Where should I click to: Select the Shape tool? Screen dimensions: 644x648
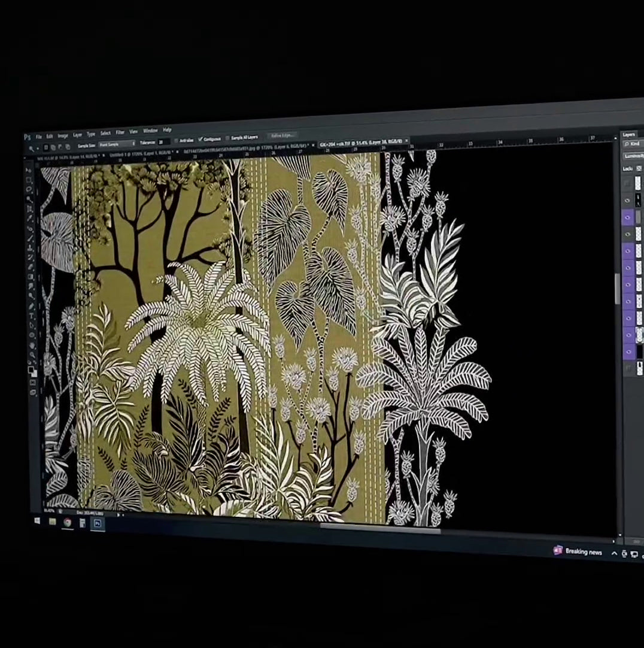(x=32, y=335)
